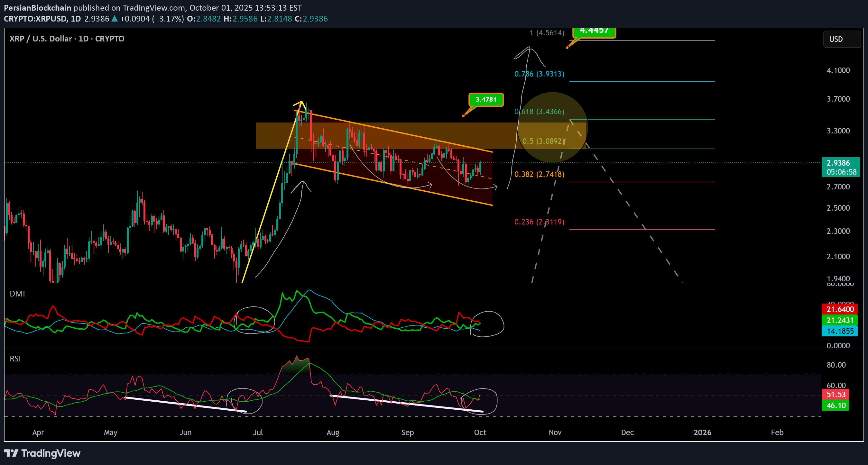Click the RSI indicator label
Viewport: 868px width, 465px height.
click(x=15, y=359)
